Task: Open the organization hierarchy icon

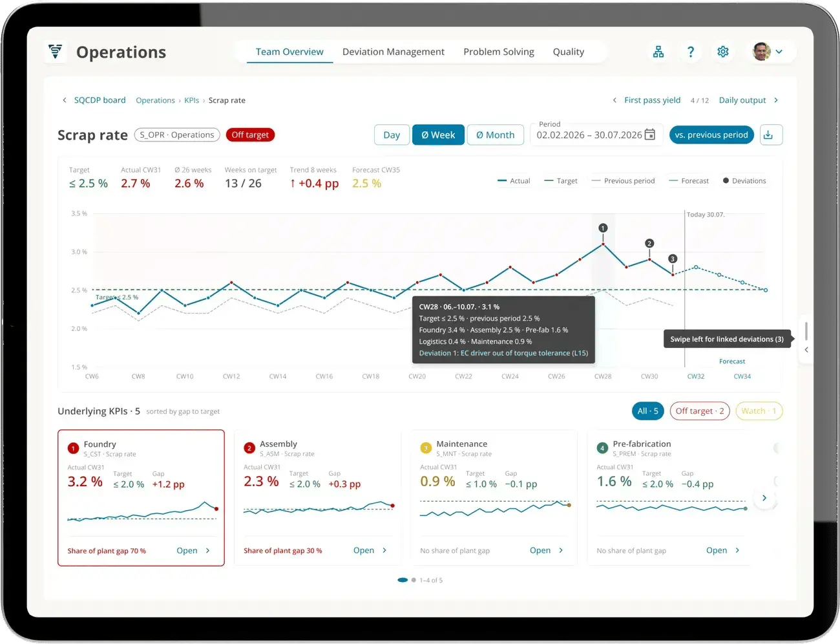Action: tap(658, 52)
